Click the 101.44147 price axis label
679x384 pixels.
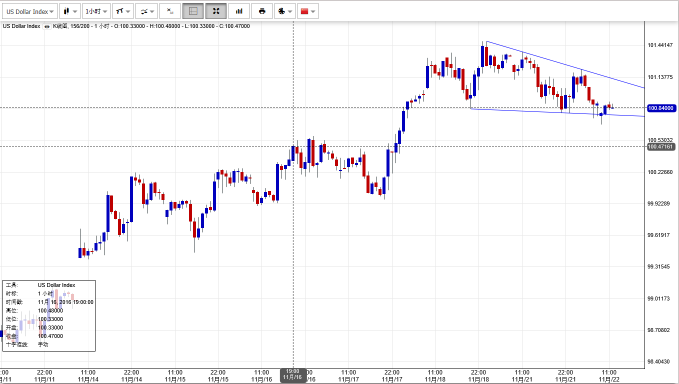pos(660,45)
